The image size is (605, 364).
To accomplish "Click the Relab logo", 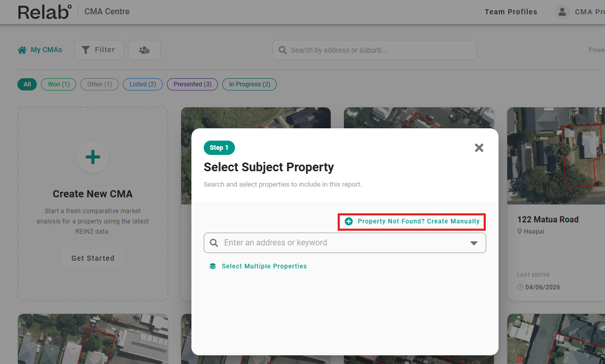I will 45,12.
